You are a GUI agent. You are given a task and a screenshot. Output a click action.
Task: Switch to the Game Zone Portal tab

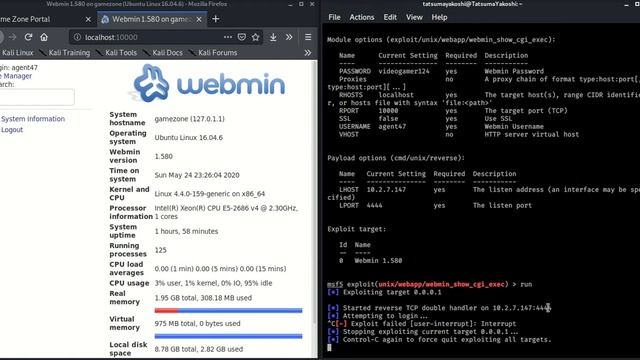click(46, 19)
